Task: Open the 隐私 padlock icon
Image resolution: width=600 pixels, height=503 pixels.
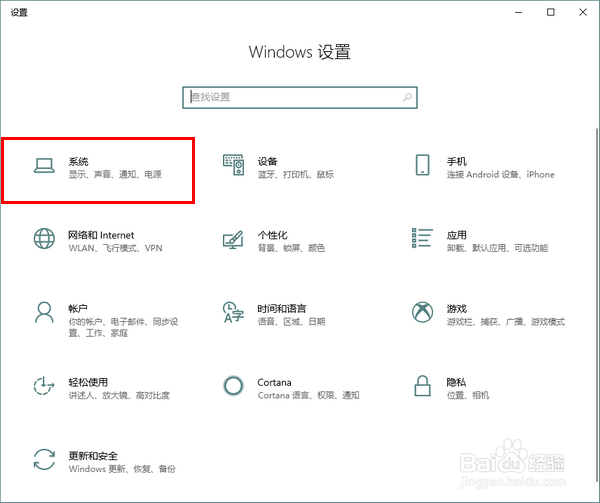Action: coord(422,386)
